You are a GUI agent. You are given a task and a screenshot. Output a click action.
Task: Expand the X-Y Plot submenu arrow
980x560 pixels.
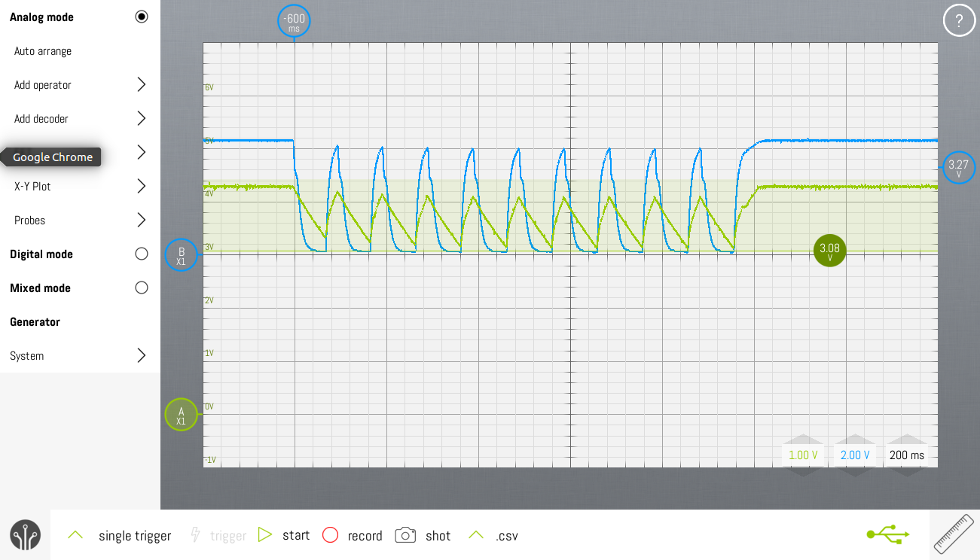(141, 186)
